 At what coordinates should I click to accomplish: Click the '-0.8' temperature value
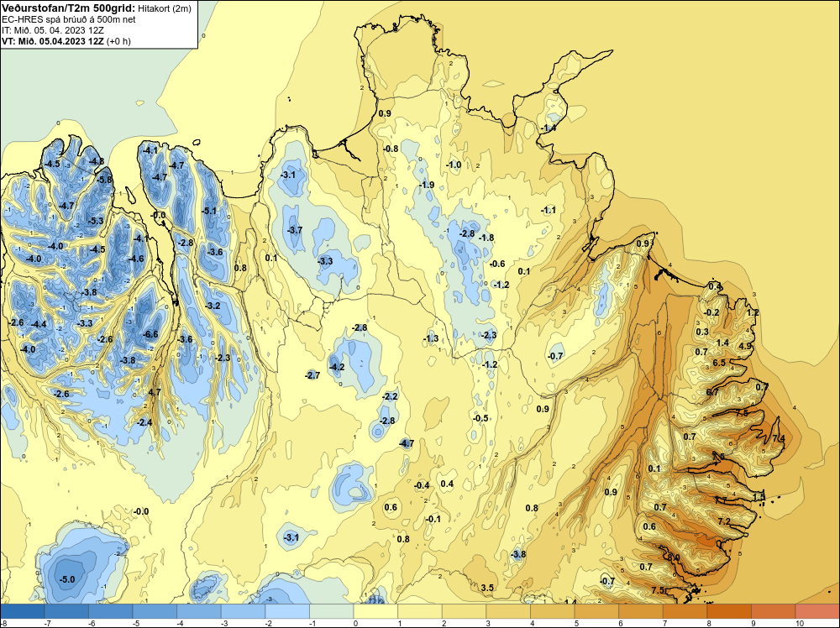coord(391,149)
